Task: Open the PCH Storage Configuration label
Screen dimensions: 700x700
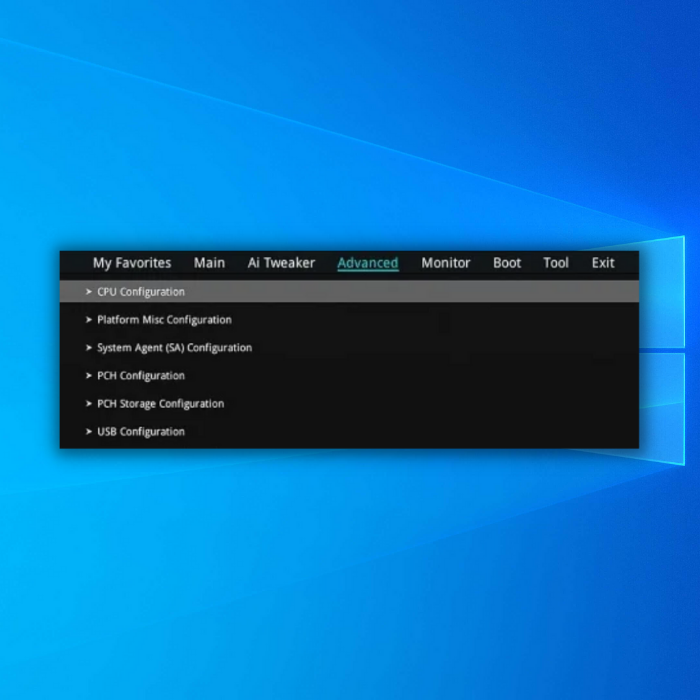Action: coord(160,404)
